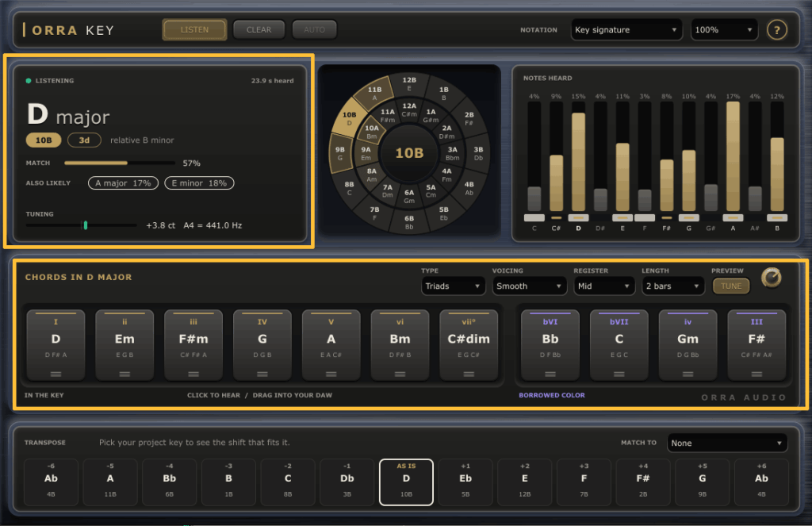Play the borrowed iv chord Gm card
The height and width of the screenshot is (526, 812).
[x=688, y=344]
